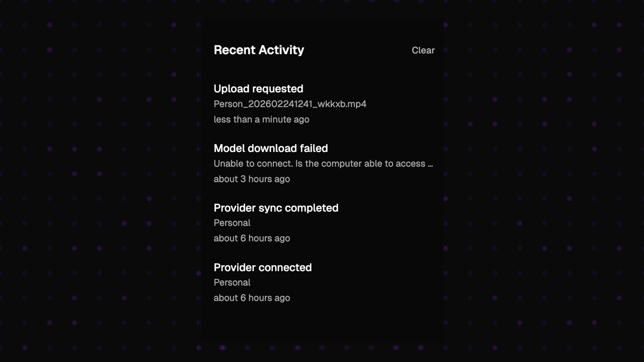The width and height of the screenshot is (644, 362).
Task: Click empty area below the activity list
Action: click(322, 324)
